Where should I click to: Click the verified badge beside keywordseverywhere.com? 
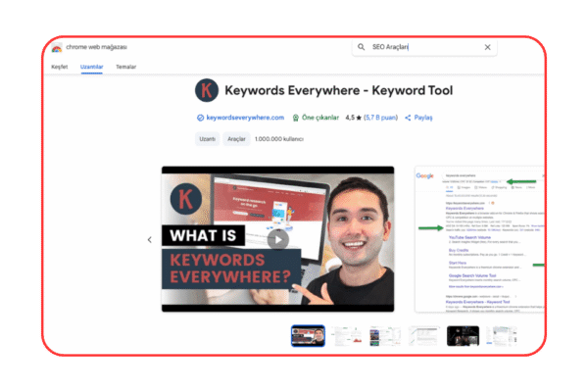[x=200, y=118]
